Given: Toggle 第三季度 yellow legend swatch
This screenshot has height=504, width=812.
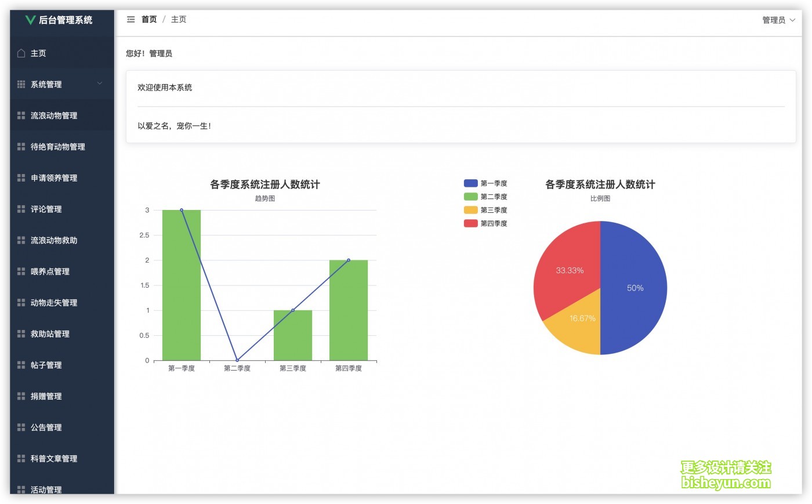Looking at the screenshot, I should tap(470, 210).
